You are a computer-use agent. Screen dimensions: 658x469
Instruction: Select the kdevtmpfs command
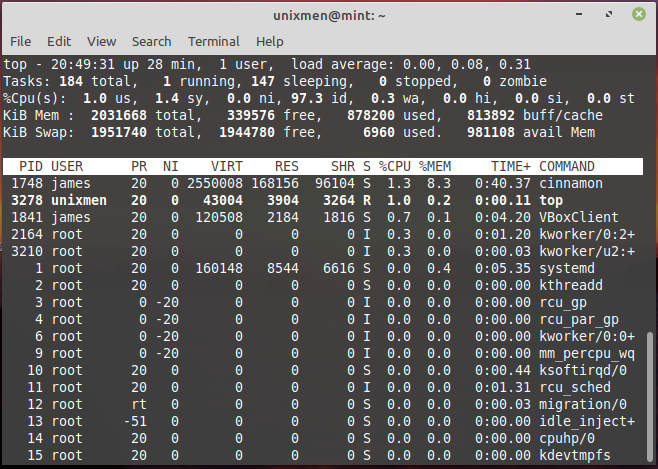575,455
